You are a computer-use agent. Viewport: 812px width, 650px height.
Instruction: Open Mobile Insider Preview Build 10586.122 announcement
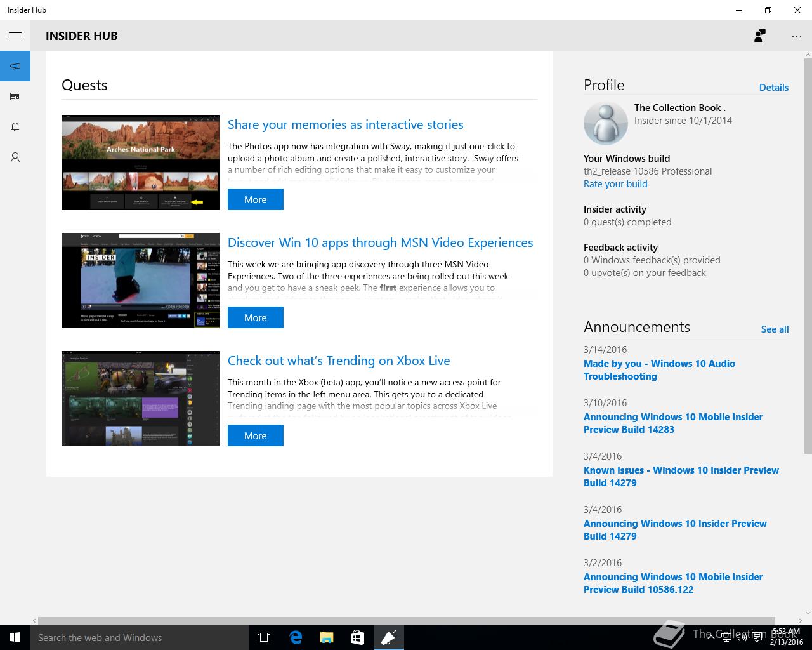(x=673, y=583)
